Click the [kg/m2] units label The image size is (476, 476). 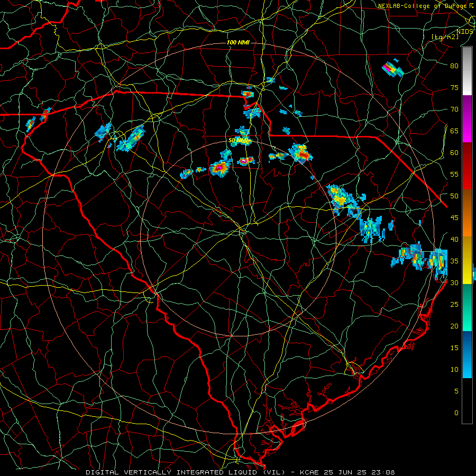coord(445,37)
